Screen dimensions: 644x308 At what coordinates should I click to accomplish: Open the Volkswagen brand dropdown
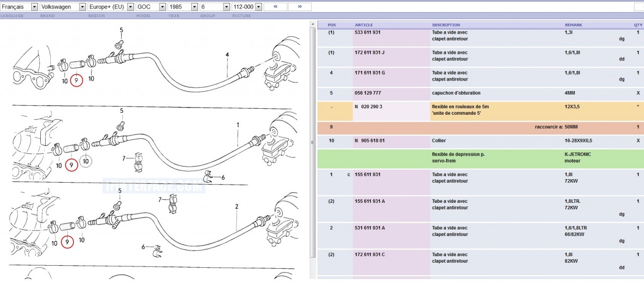(x=63, y=7)
